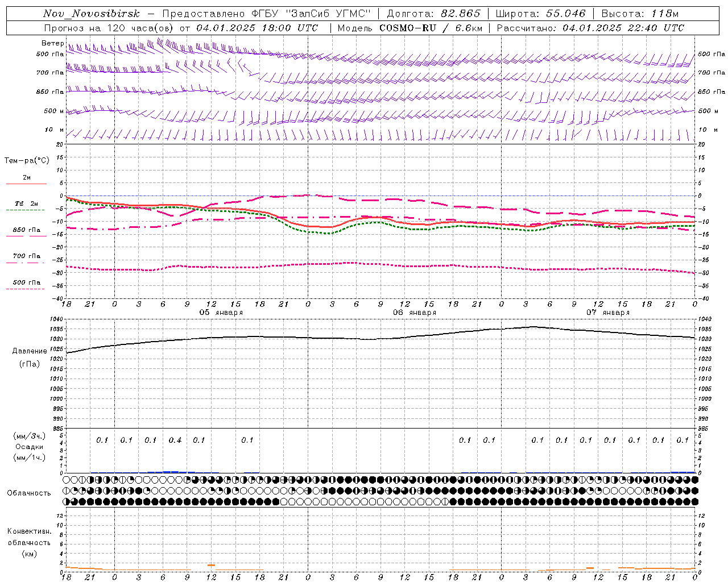728x582 pixels.
Task: Select the 'Долгота: 82.865' header field
Action: (434, 14)
